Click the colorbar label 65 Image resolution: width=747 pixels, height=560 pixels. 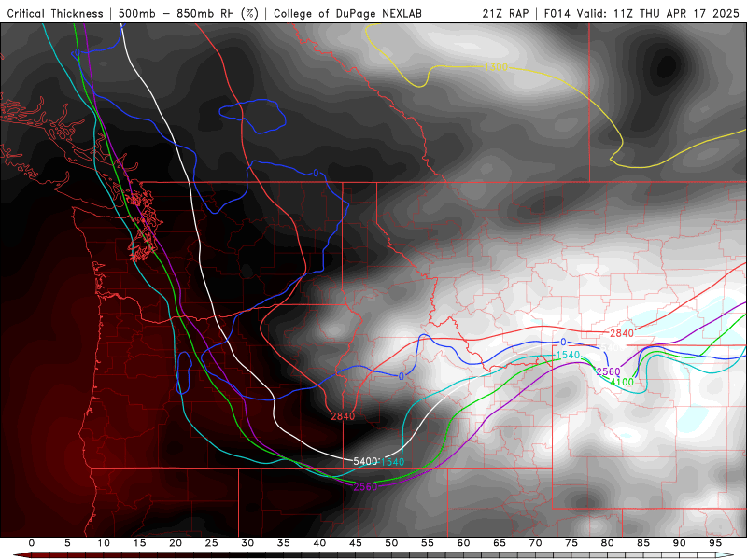pos(500,543)
